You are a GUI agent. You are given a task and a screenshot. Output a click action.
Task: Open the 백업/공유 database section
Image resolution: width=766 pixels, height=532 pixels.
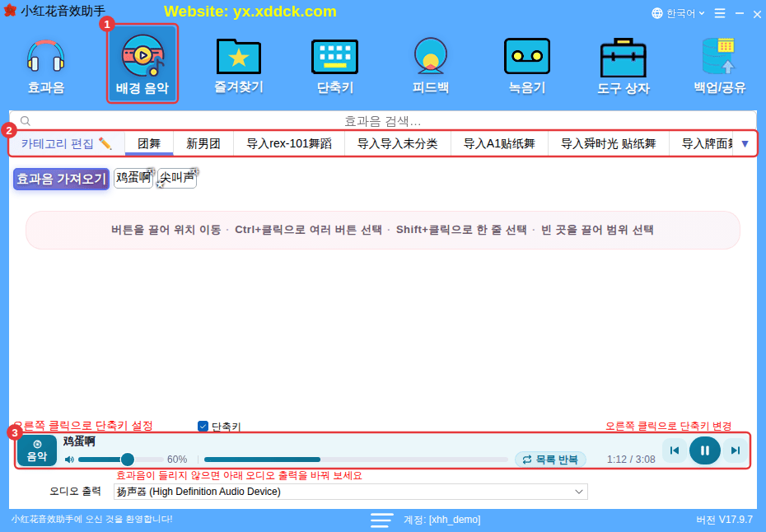[720, 66]
